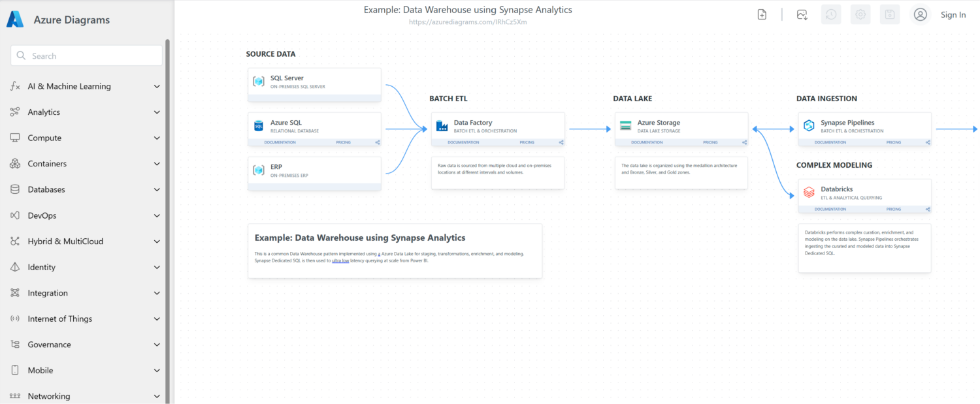
Task: Open the settings gear icon
Action: click(860, 14)
